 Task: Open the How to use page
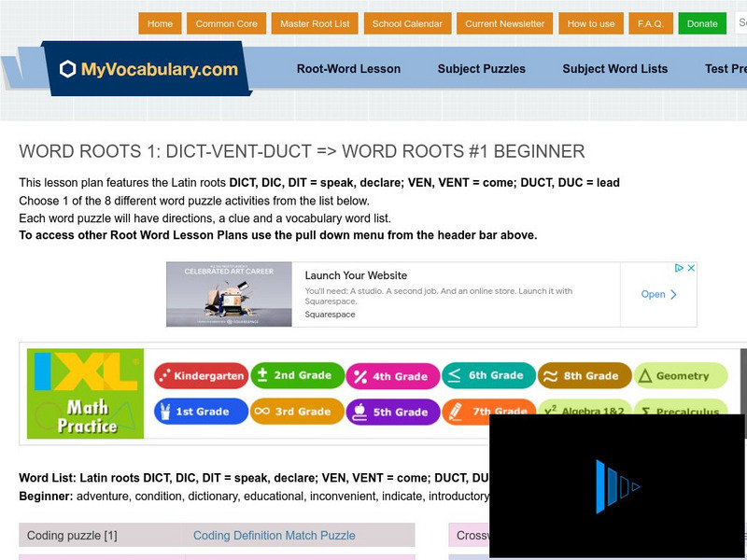(591, 23)
